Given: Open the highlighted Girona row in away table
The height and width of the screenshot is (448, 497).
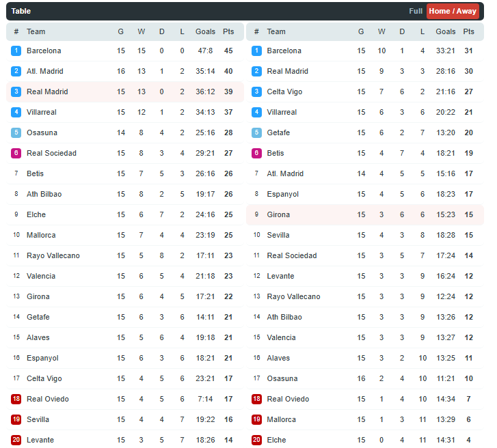Looking at the screenshot, I should [x=365, y=214].
